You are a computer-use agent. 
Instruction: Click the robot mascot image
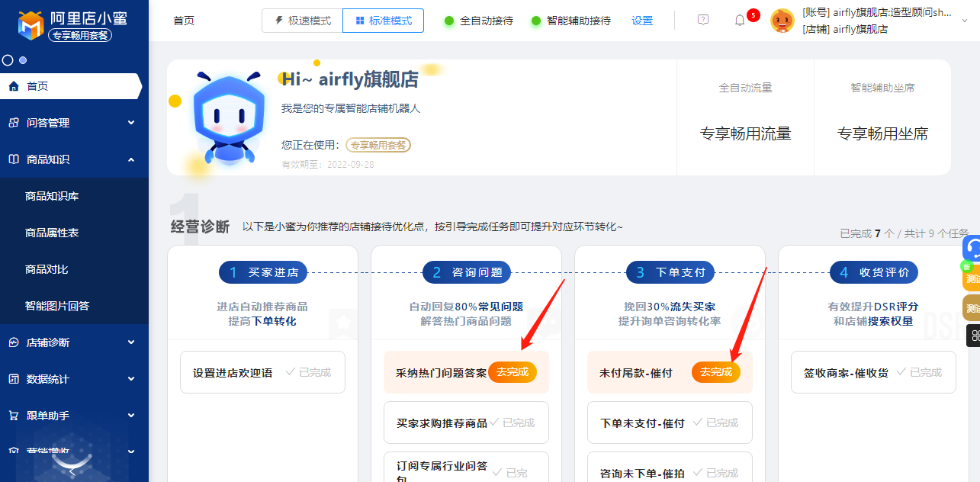[x=229, y=118]
